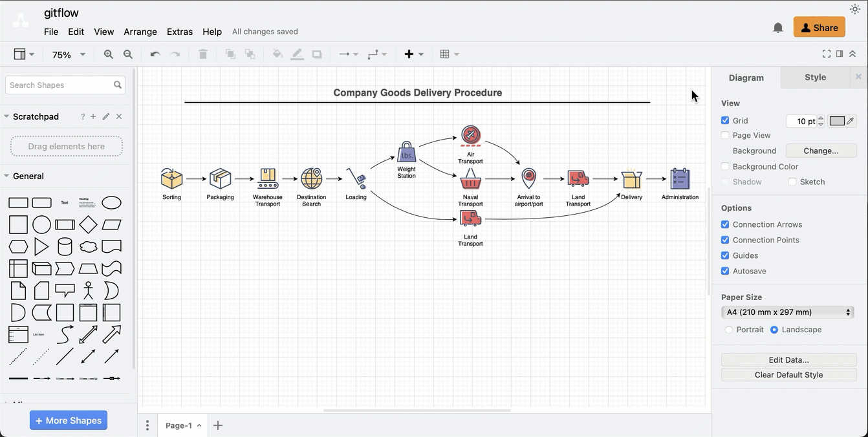The height and width of the screenshot is (437, 868).
Task: Toggle the Grid checkbox
Action: click(x=725, y=120)
